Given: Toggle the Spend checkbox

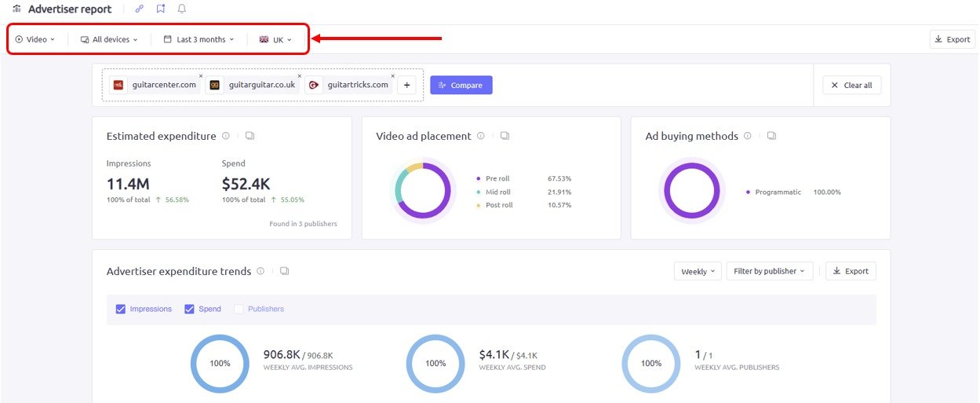Looking at the screenshot, I should coord(189,309).
